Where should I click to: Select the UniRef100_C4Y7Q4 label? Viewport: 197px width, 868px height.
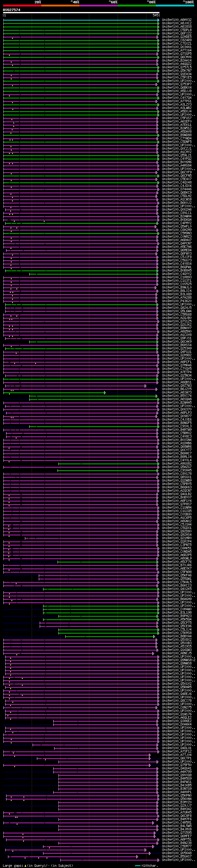(177, 98)
